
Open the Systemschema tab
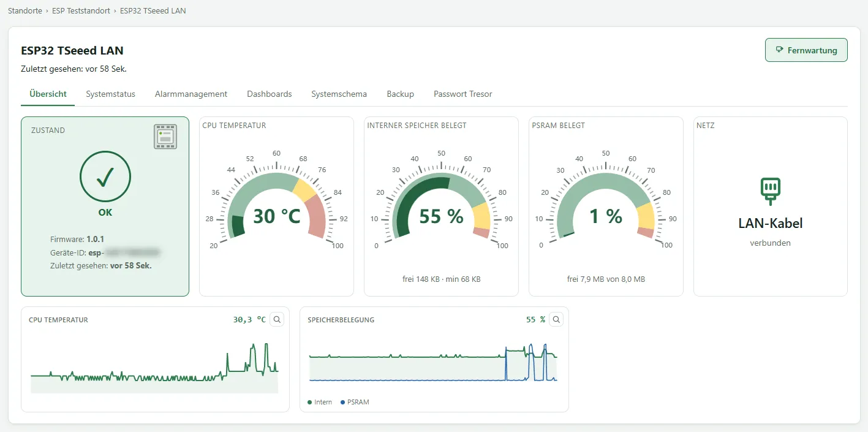click(339, 94)
